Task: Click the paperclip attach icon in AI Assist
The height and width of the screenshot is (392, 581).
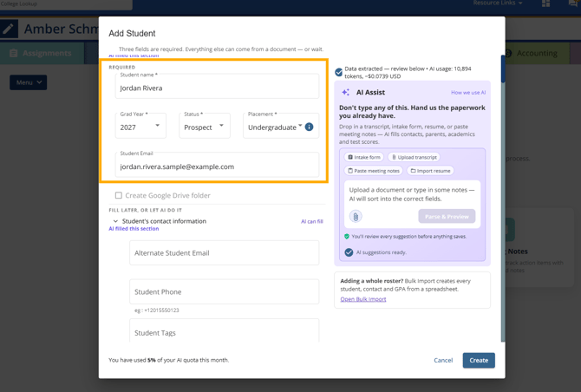Action: (x=356, y=216)
